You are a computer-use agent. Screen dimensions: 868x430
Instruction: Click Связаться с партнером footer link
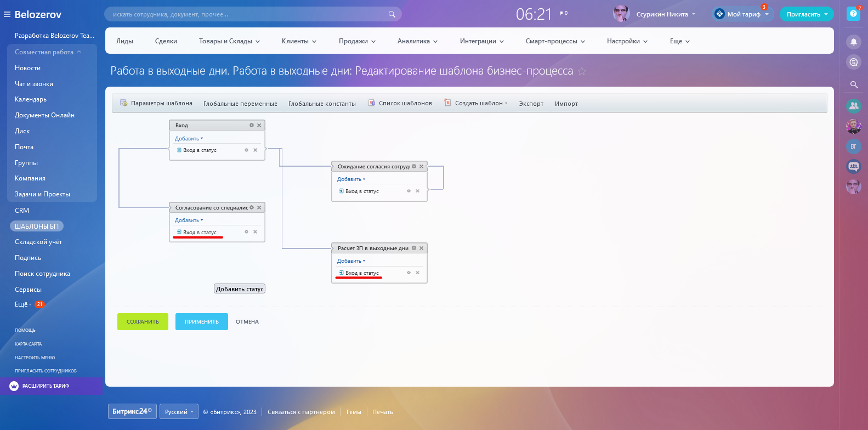(x=301, y=412)
